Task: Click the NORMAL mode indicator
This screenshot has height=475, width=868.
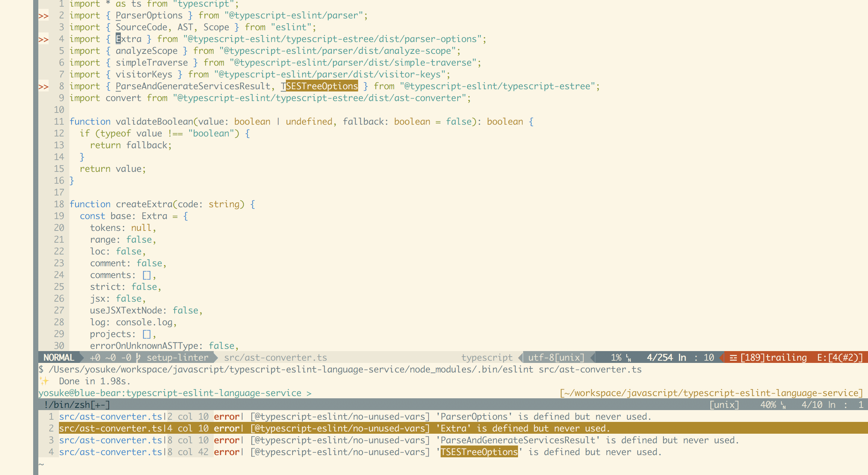Action: [59, 357]
